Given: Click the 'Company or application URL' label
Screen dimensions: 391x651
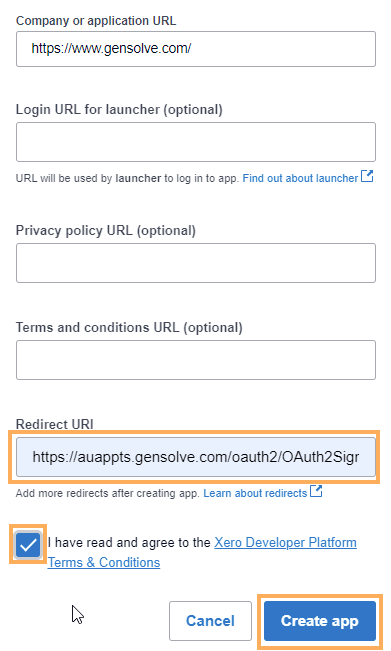Looking at the screenshot, I should click(96, 21).
